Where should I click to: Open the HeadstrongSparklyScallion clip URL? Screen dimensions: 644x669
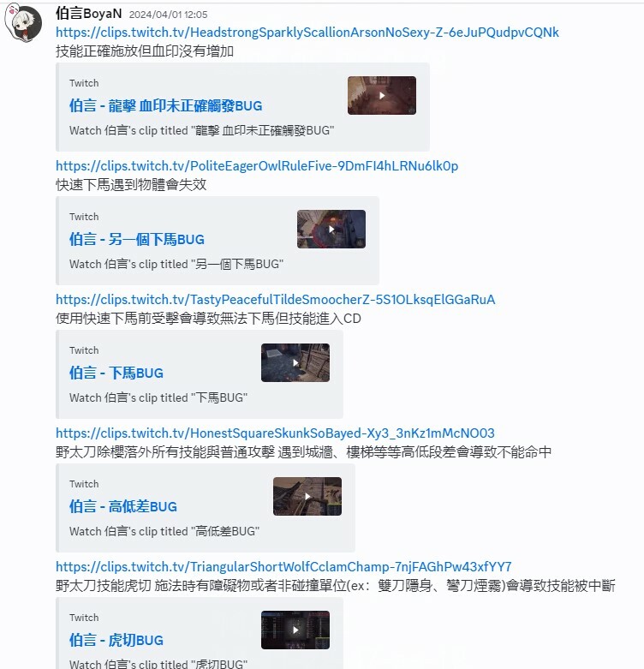click(x=307, y=33)
